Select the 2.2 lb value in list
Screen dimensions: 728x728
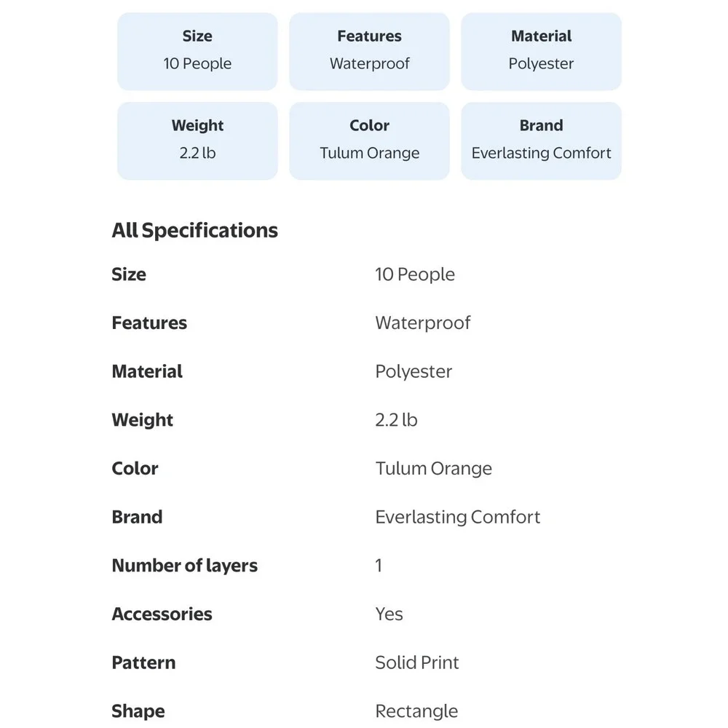pyautogui.click(x=396, y=420)
